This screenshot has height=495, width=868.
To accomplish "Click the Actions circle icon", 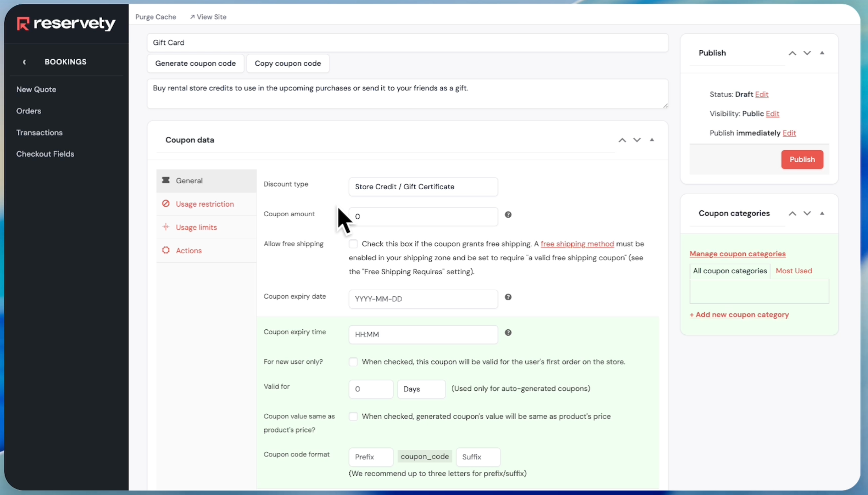I will (x=166, y=250).
